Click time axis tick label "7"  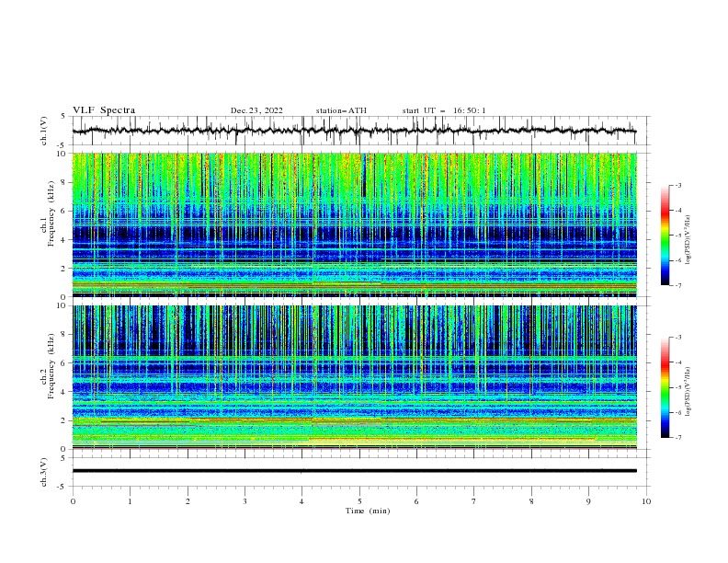(474, 501)
